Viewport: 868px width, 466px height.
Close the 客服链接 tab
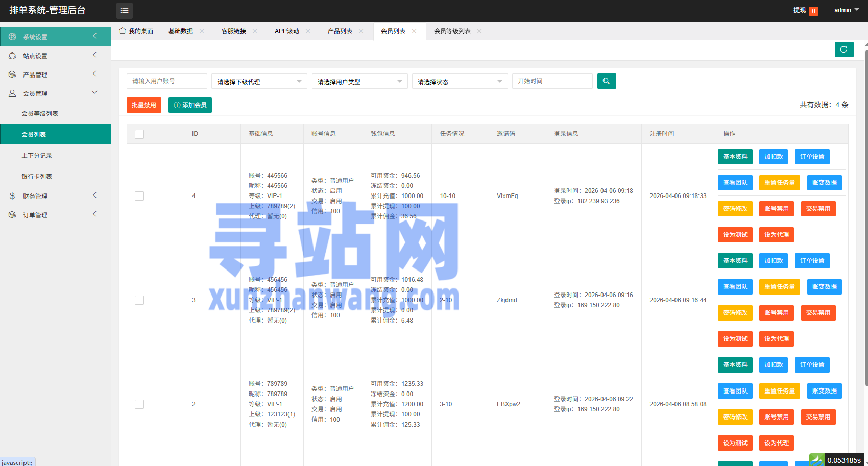[255, 31]
